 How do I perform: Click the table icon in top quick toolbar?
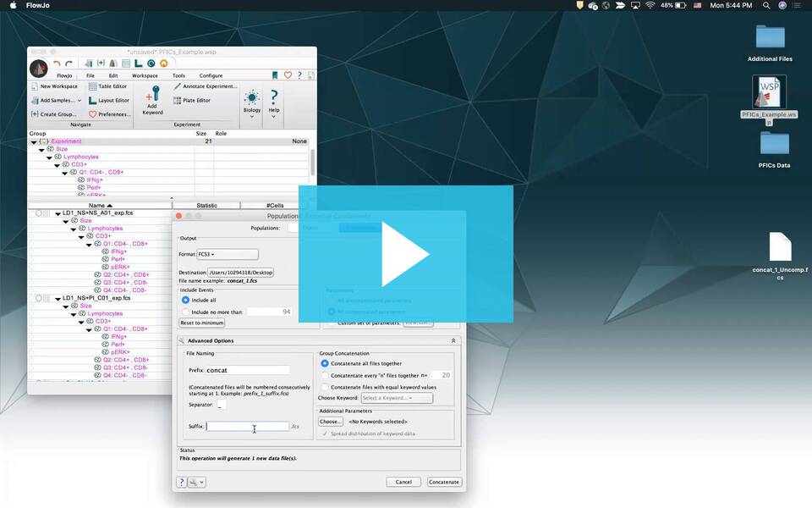[x=126, y=63]
